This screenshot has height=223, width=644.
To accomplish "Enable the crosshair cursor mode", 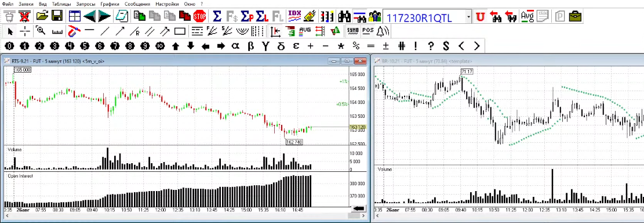I will click(x=26, y=31).
